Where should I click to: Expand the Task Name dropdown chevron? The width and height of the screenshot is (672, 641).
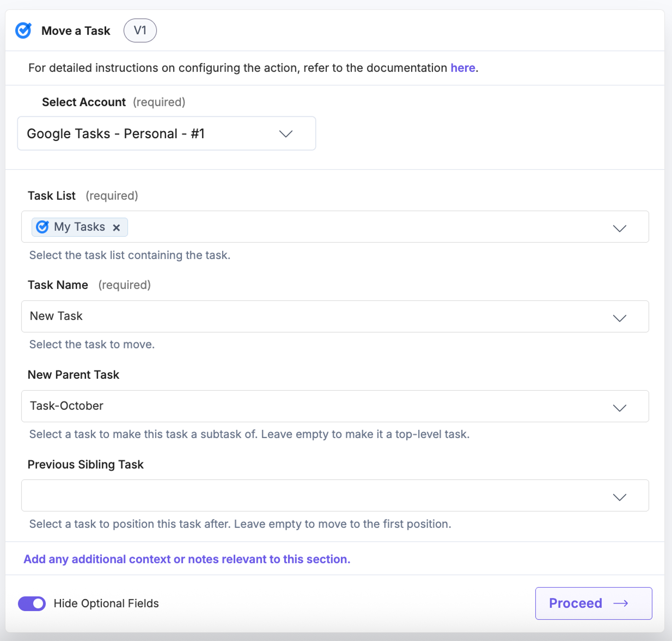[x=619, y=318]
